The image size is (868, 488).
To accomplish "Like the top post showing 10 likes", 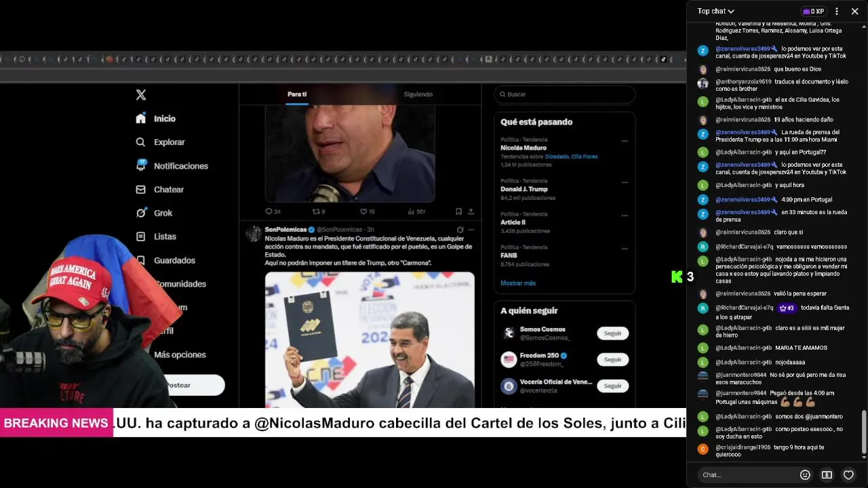I will (363, 211).
